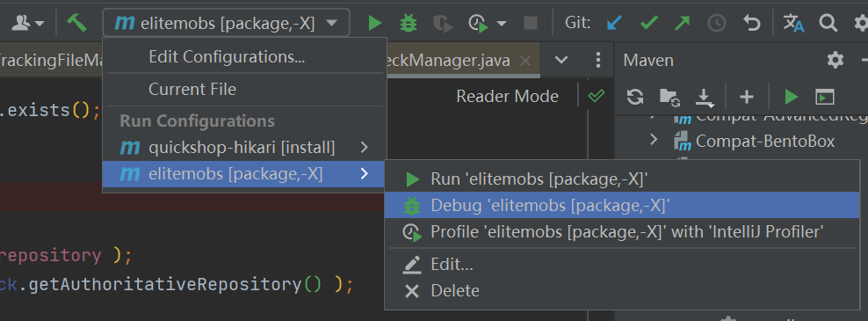The height and width of the screenshot is (321, 868).
Task: Open the Translate icon in toolbar
Action: [x=793, y=23]
